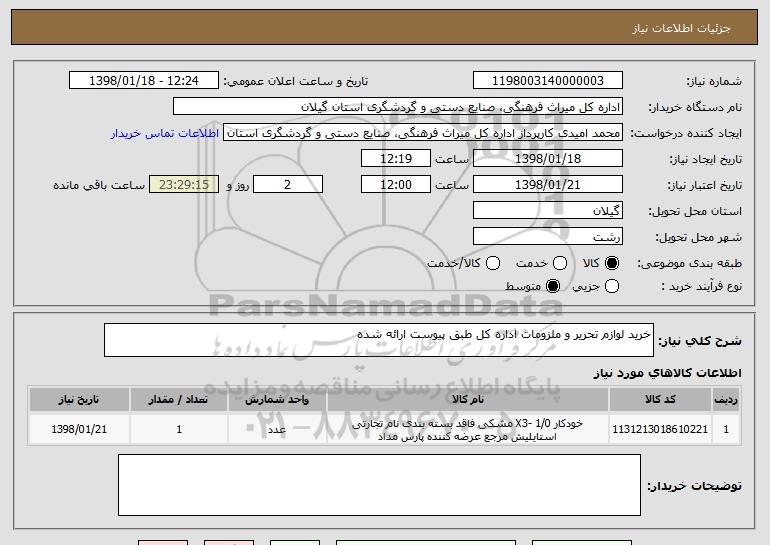This screenshot has width=770, height=545.
Task: Click the توضیحات خریدار label
Action: pos(694,486)
